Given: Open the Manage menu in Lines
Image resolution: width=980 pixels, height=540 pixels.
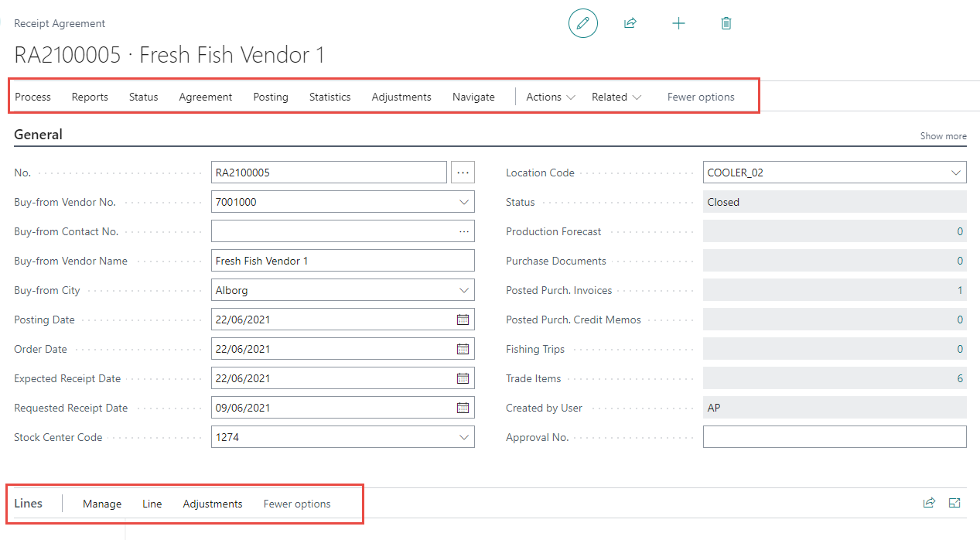Looking at the screenshot, I should [x=102, y=504].
